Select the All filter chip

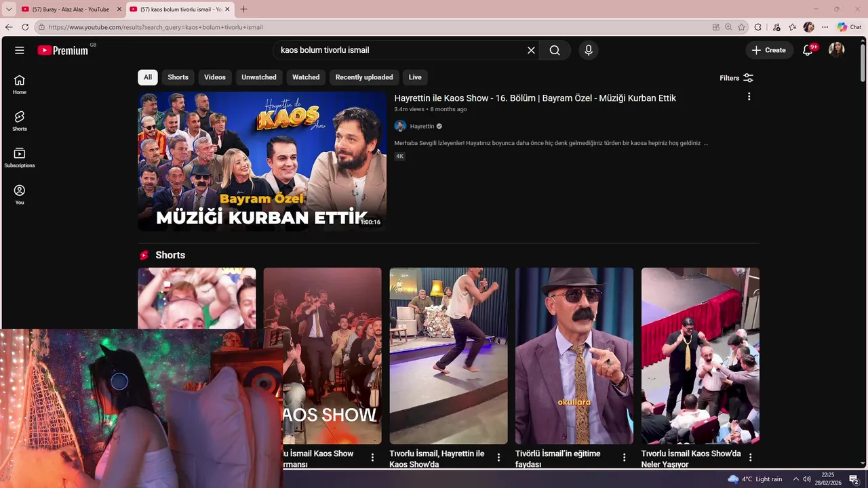[148, 77]
